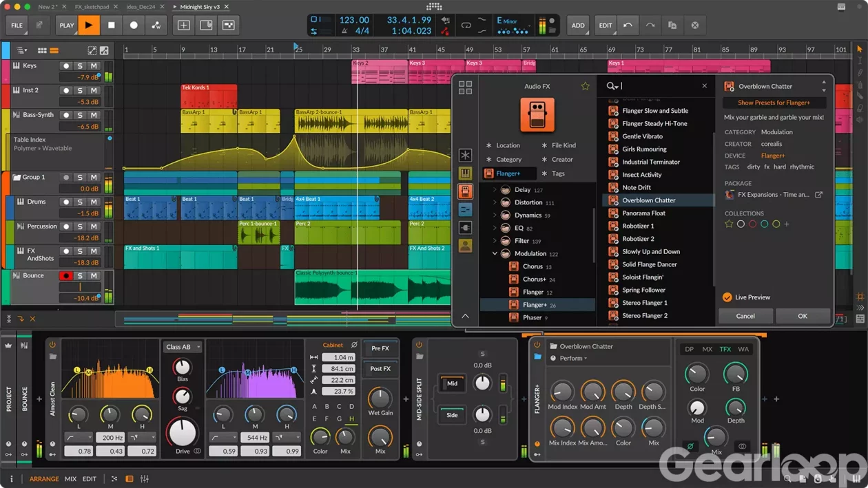Open the FILE menu
868x488 pixels.
[17, 25]
